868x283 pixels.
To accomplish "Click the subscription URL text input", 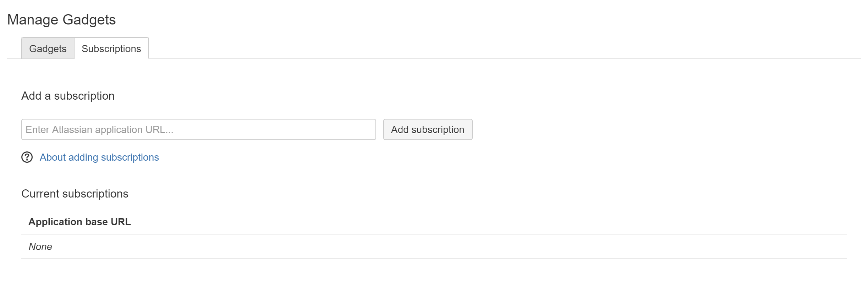I will (198, 129).
